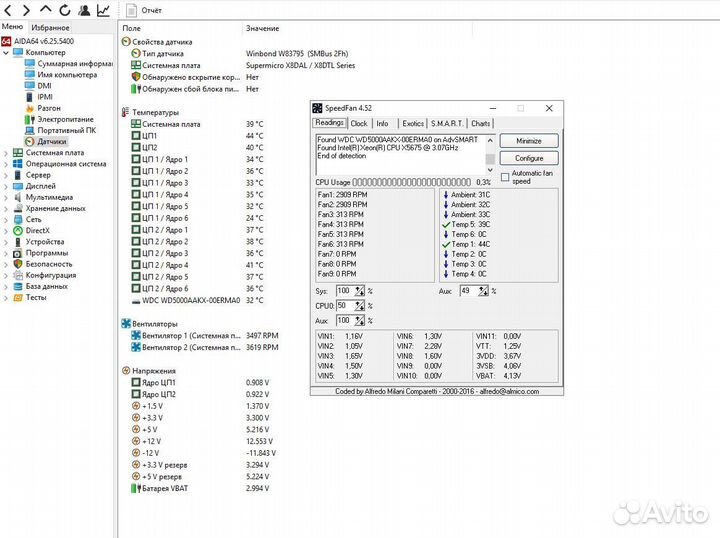Expand the Дисплей tree node

[x=6, y=186]
